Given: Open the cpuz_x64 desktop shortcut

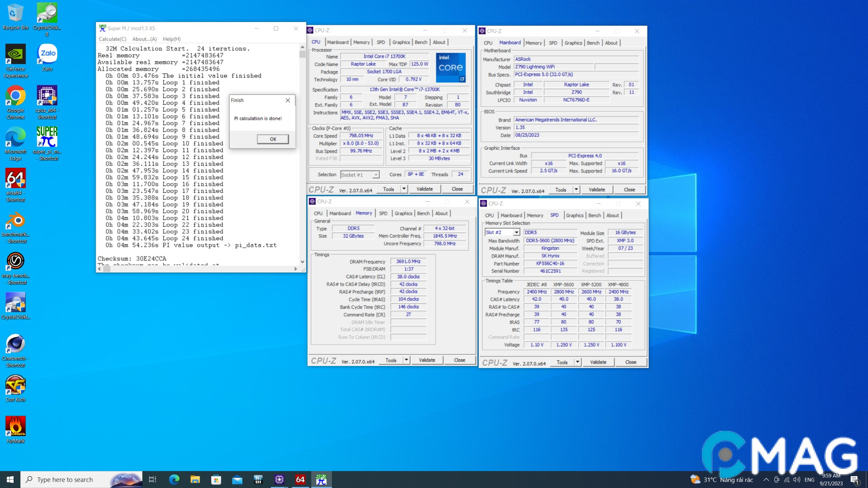Looking at the screenshot, I should tap(47, 96).
